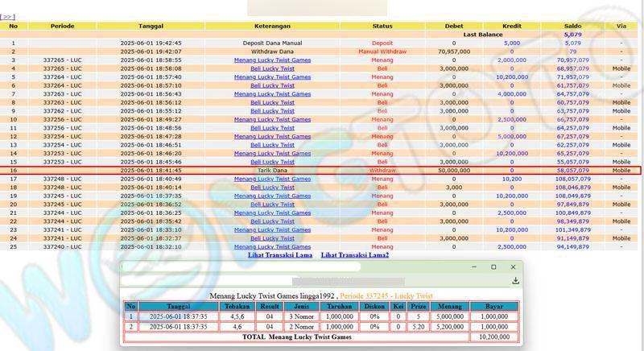
Task: Open Lihat Transaksi Lama2 link
Action: 354,255
